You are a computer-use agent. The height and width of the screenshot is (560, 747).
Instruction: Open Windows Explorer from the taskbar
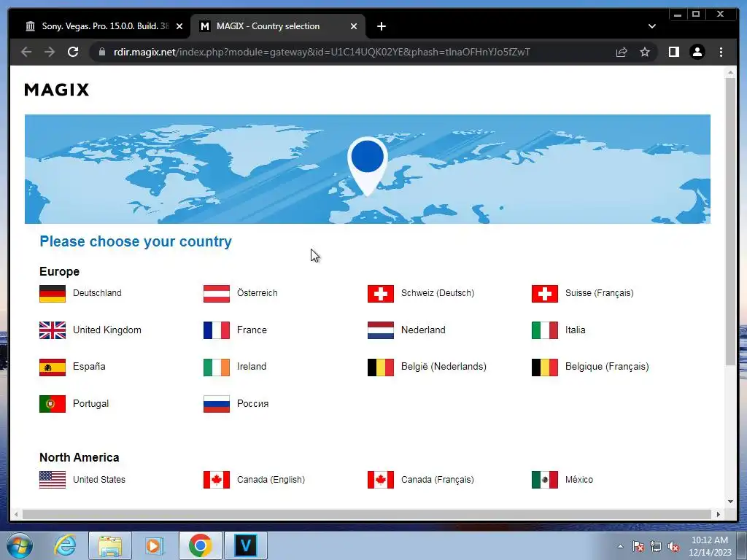[x=110, y=545]
